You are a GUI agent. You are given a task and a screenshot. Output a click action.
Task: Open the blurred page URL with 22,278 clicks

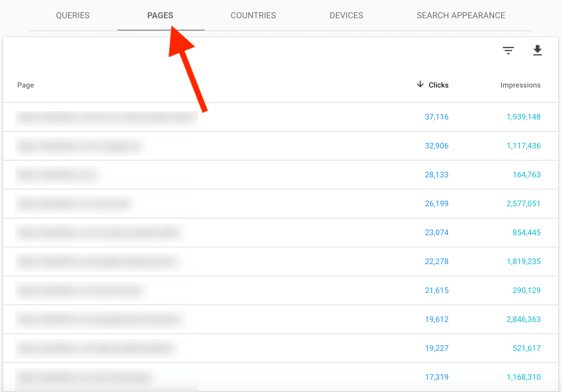(97, 262)
